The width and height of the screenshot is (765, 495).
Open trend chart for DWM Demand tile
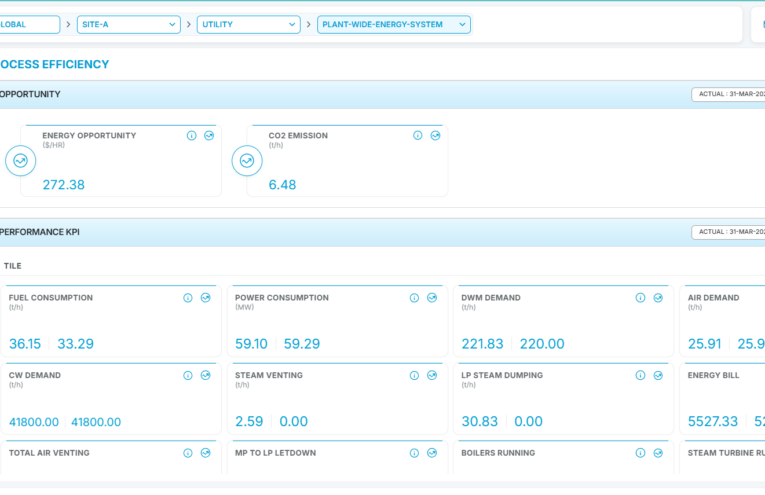658,298
